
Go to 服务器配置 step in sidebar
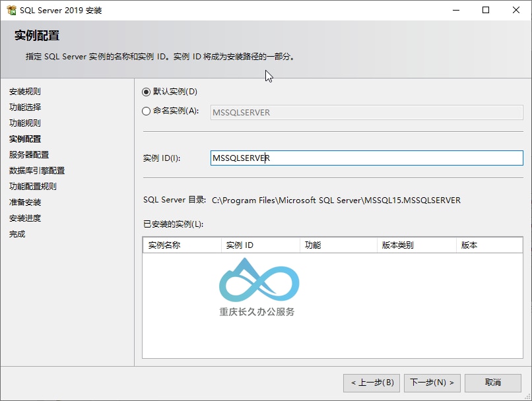click(29, 154)
